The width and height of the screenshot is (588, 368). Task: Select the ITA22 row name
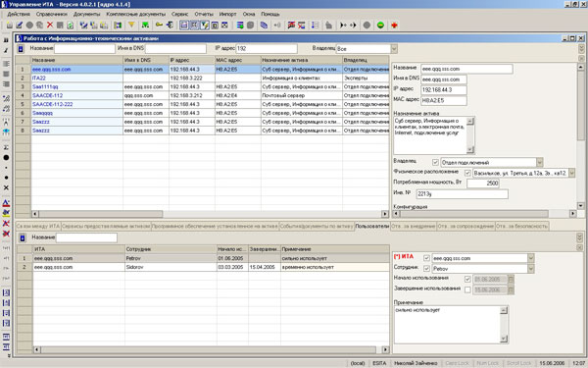tap(39, 79)
